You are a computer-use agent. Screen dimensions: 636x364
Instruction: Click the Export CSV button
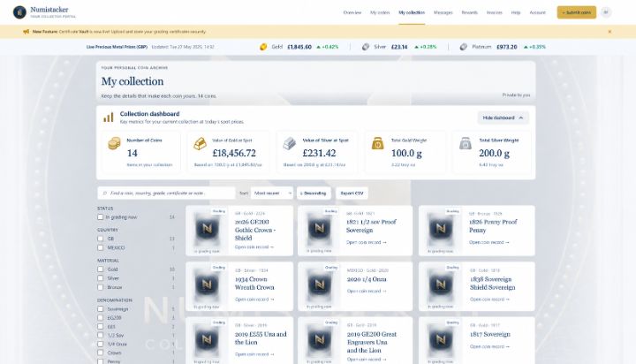[x=352, y=193]
